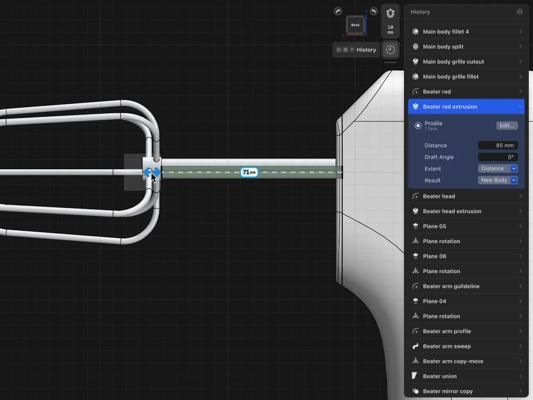Click the Beater arm sweep step icon
Screen dimensions: 533x400
[x=415, y=346]
